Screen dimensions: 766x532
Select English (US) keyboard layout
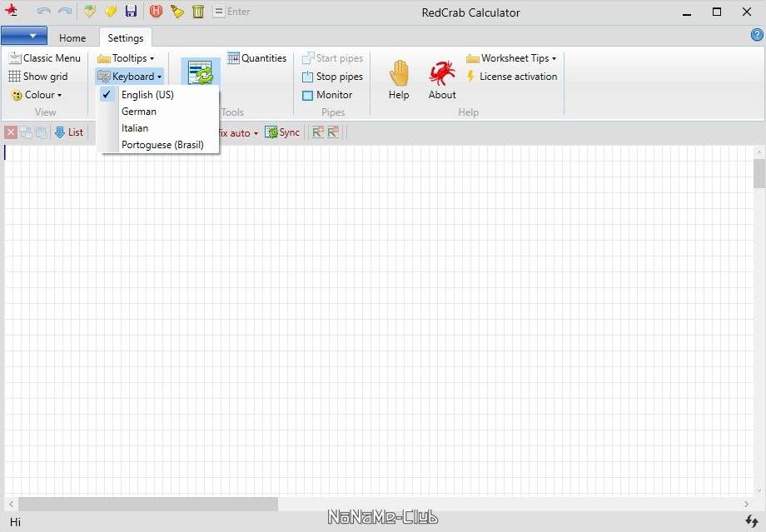(x=158, y=95)
